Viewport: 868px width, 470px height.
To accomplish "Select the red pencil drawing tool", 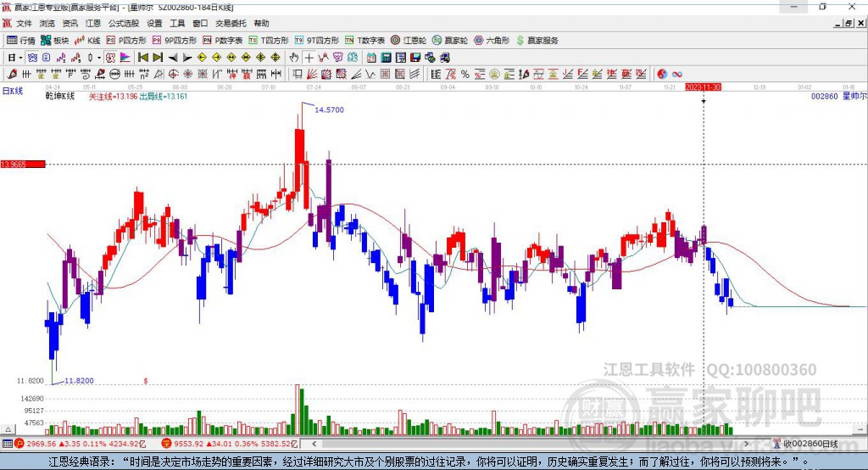I will click(x=12, y=74).
